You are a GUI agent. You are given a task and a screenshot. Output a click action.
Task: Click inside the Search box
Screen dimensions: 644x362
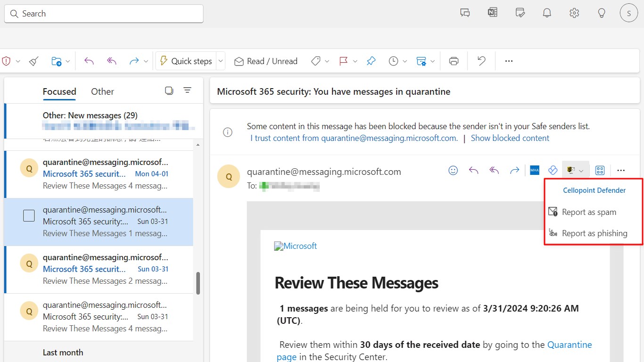click(x=104, y=14)
